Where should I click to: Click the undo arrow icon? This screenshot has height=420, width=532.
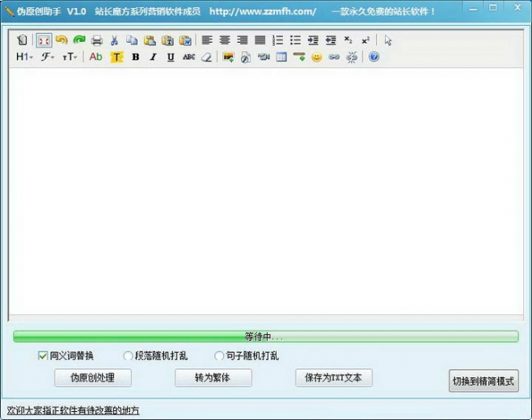61,40
